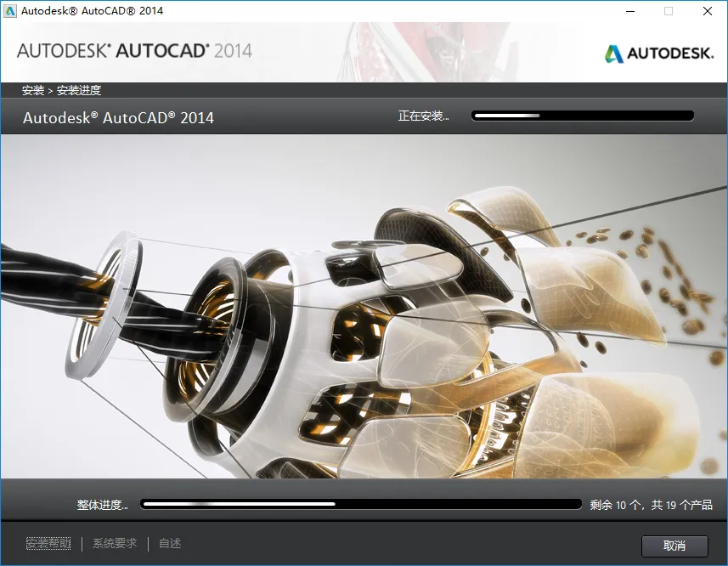Image resolution: width=728 pixels, height=566 pixels.
Task: Close the AutoCAD 2014 installer window
Action: 708,11
